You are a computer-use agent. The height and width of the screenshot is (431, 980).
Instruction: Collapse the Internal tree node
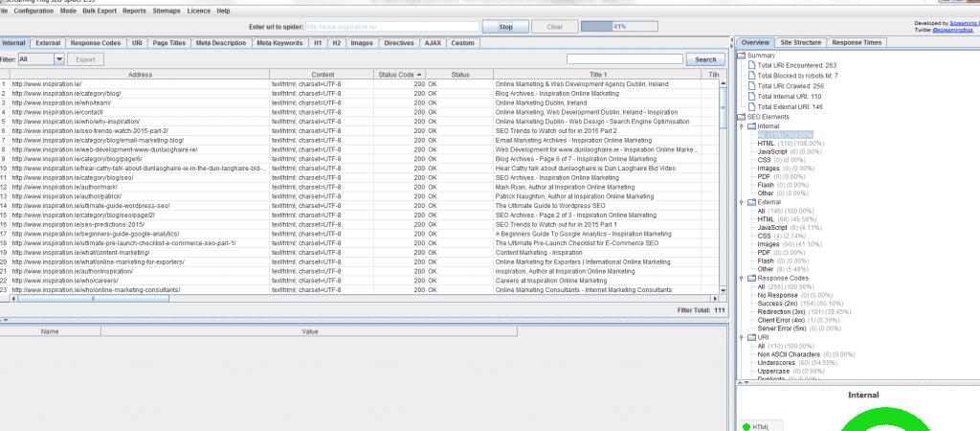[742, 126]
